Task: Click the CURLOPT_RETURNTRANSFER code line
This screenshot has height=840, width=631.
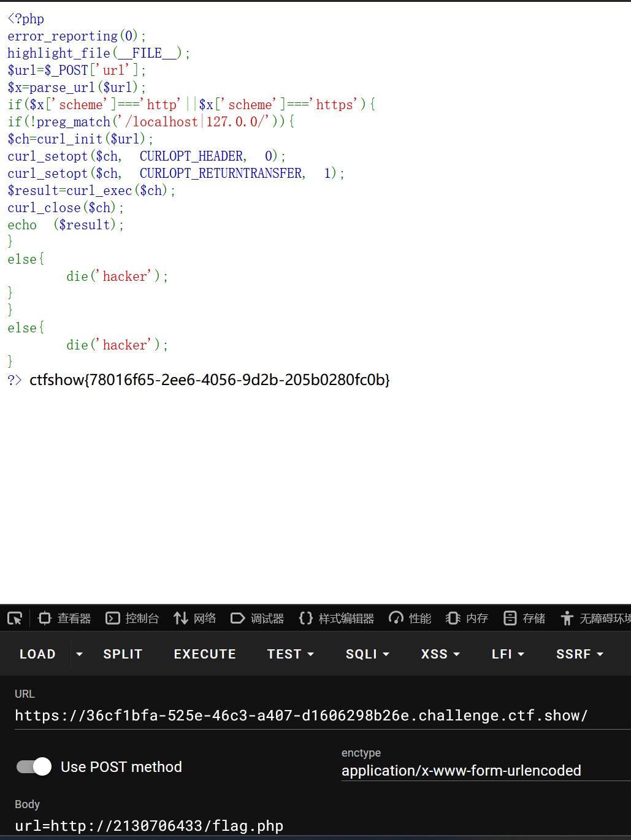Action: coord(176,174)
